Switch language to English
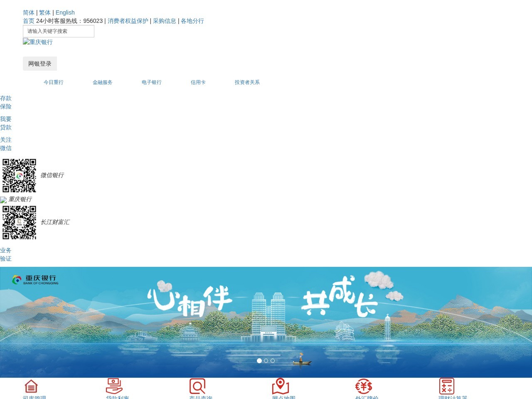This screenshot has height=399, width=532. tap(65, 12)
